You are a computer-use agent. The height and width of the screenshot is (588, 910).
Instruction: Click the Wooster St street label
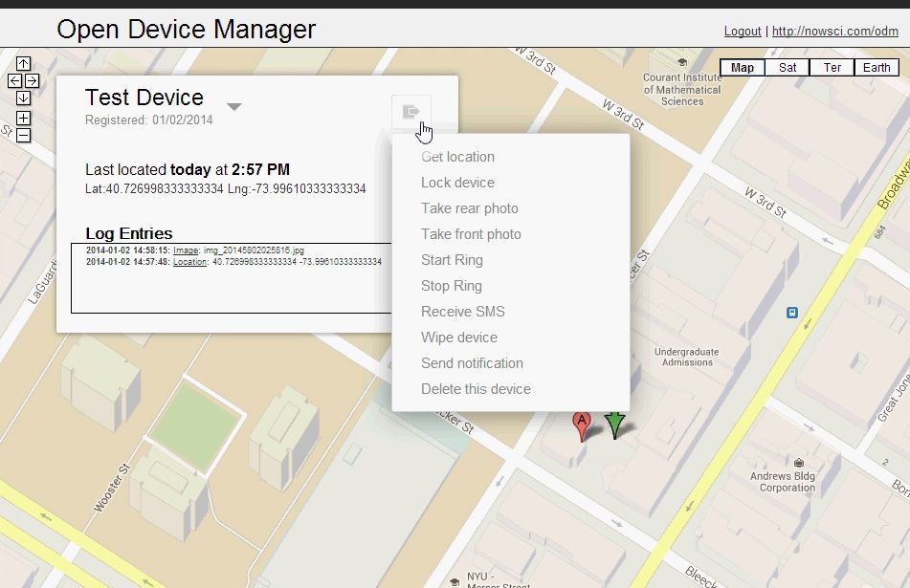click(x=111, y=489)
